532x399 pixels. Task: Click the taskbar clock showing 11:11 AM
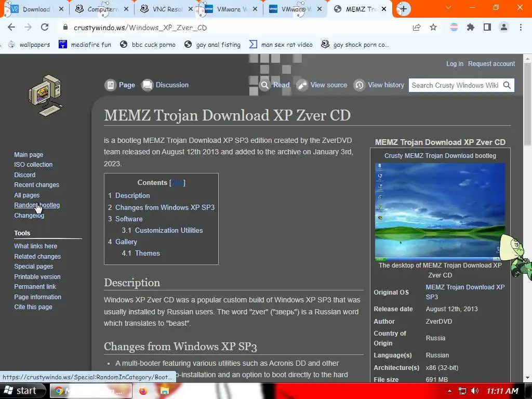(x=502, y=391)
